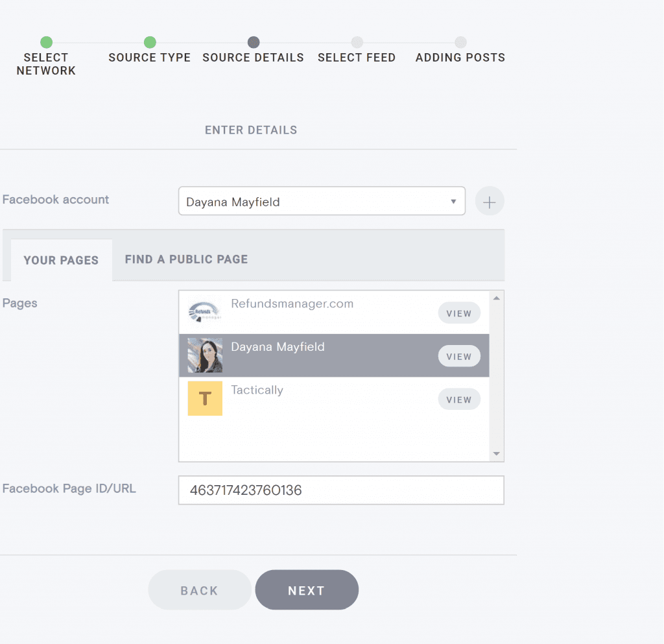This screenshot has width=664, height=644.
Task: Click the Select Feed step indicator
Action: tap(357, 41)
